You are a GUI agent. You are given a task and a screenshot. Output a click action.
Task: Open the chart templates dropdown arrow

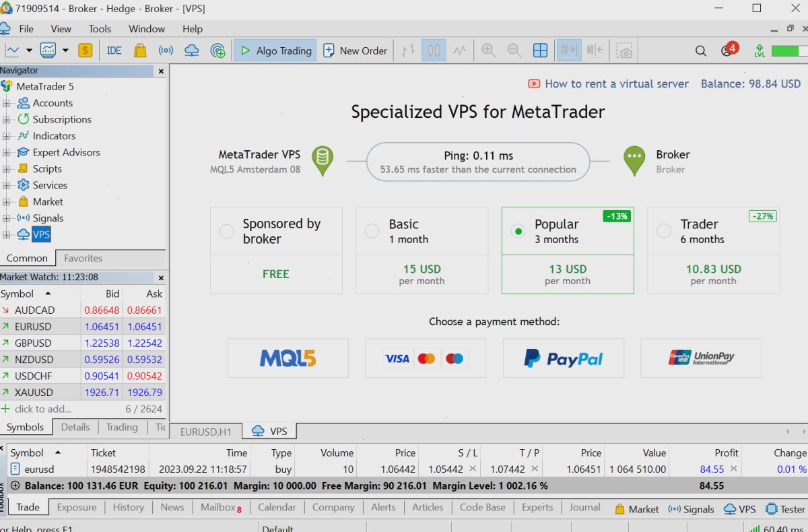coord(65,51)
